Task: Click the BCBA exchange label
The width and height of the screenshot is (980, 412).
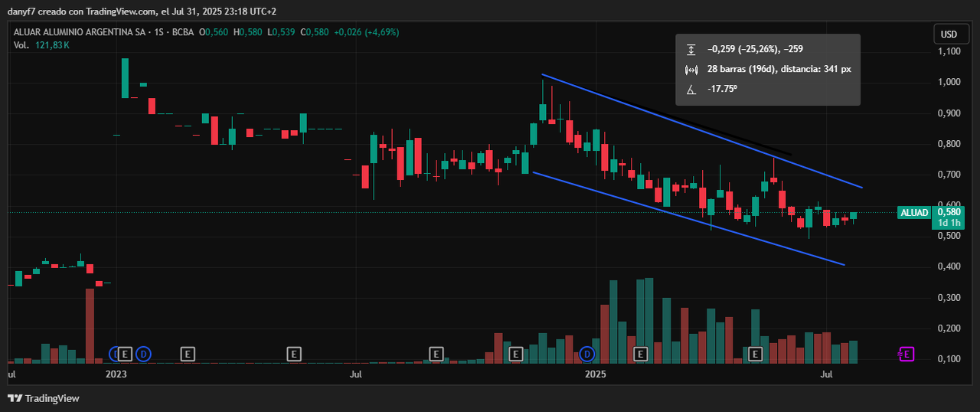Action: (x=183, y=32)
